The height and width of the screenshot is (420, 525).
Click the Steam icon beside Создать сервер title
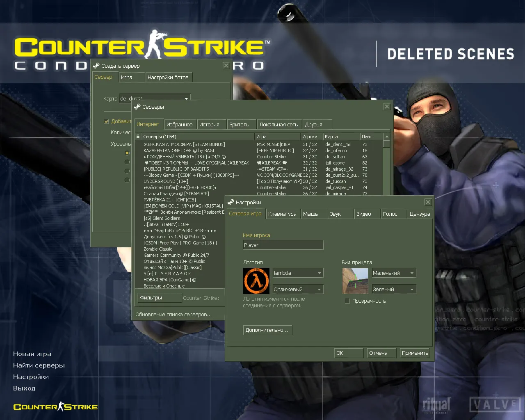click(x=96, y=66)
